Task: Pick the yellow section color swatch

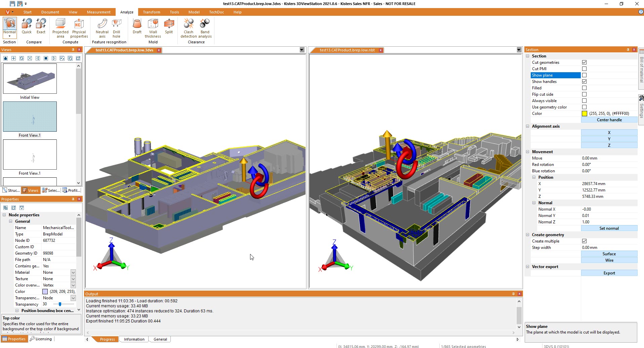Action: click(x=585, y=114)
